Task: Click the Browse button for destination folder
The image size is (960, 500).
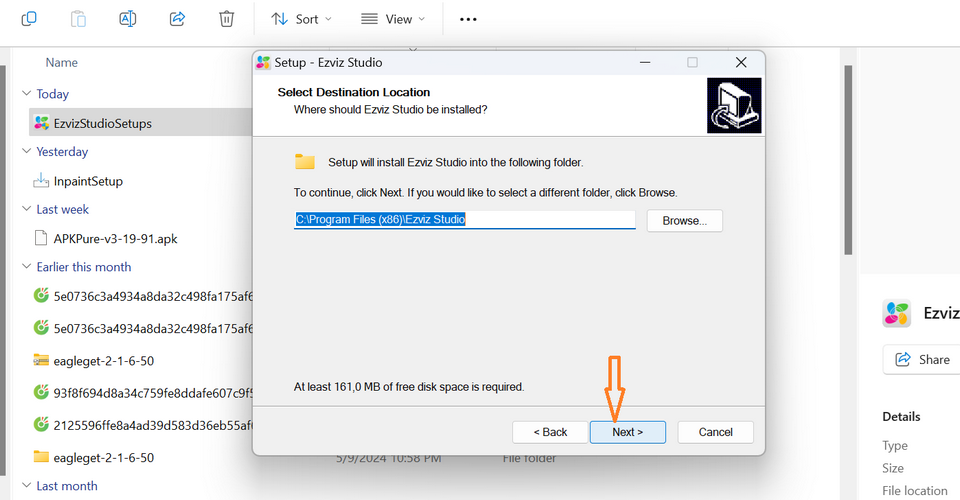Action: [x=684, y=221]
